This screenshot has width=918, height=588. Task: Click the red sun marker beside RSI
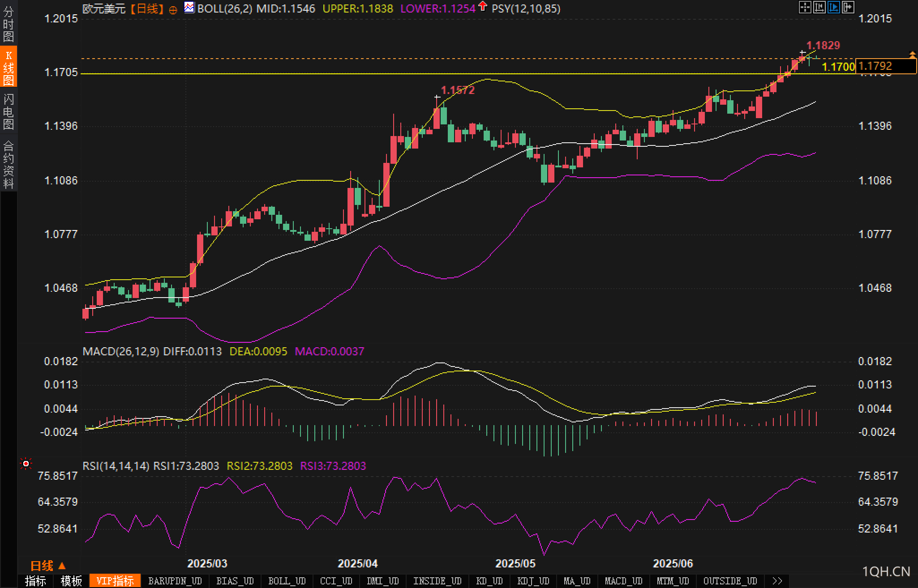pyautogui.click(x=26, y=464)
